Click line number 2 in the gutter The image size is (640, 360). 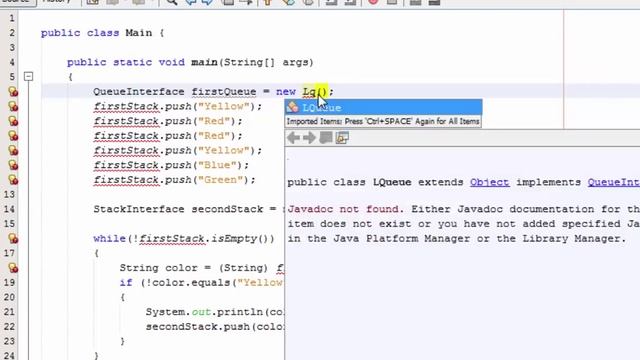[x=12, y=33]
